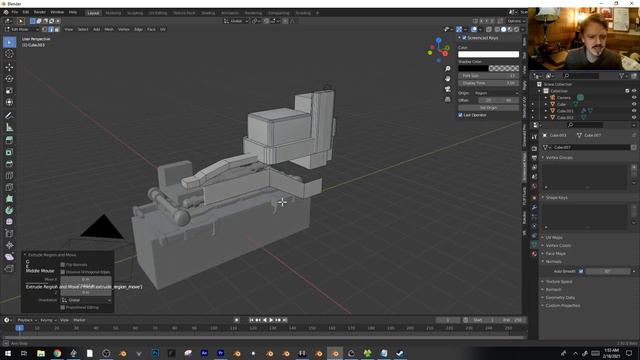Screen dimensions: 640x360
Task: Select the Rotate tool
Action: tap(9, 79)
